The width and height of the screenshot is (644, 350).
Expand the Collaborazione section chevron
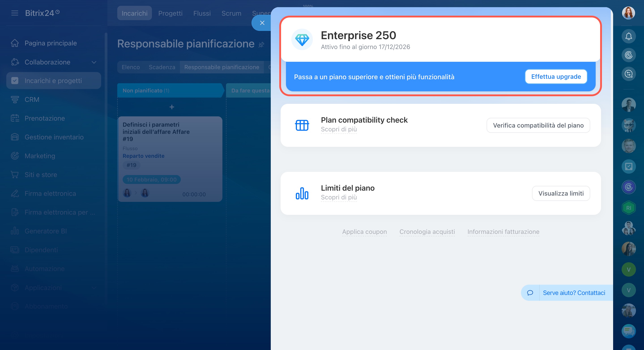(94, 62)
